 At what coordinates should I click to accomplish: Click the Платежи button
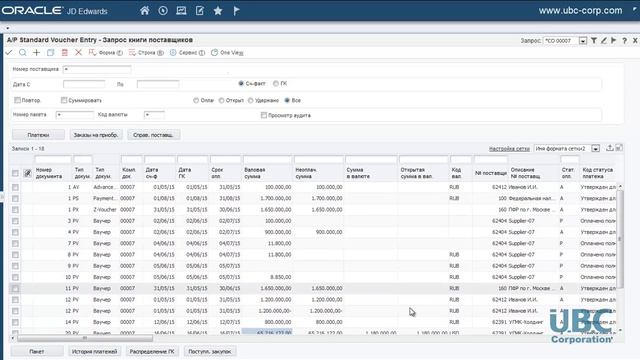(38, 135)
